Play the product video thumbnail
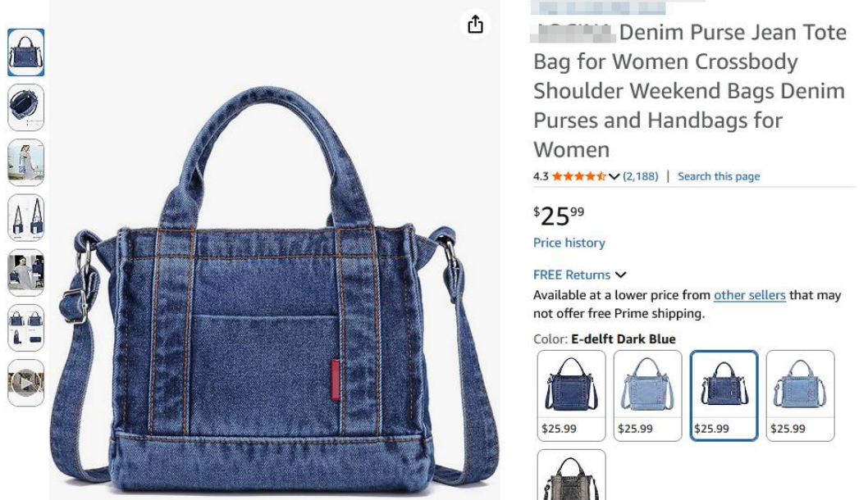The width and height of the screenshot is (868, 500). pyautogui.click(x=26, y=383)
